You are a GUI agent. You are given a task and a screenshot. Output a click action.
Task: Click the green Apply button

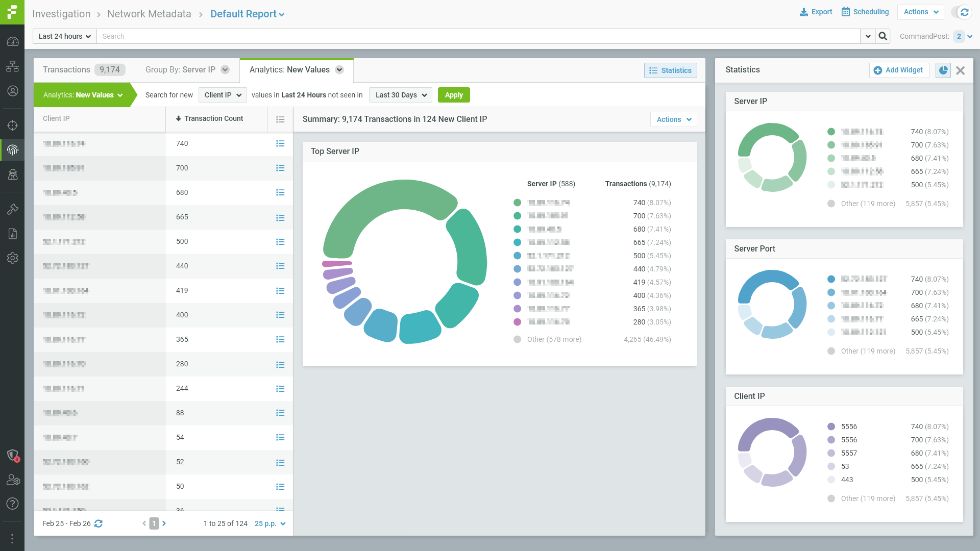click(453, 95)
